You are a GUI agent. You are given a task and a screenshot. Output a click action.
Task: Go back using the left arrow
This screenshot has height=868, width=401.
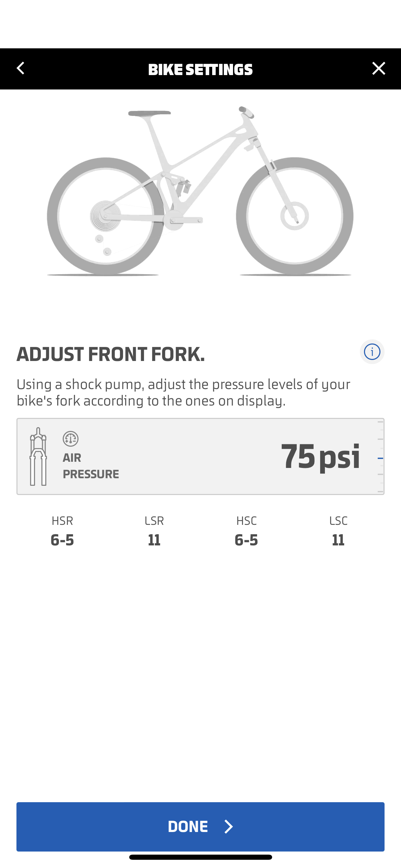pyautogui.click(x=21, y=68)
